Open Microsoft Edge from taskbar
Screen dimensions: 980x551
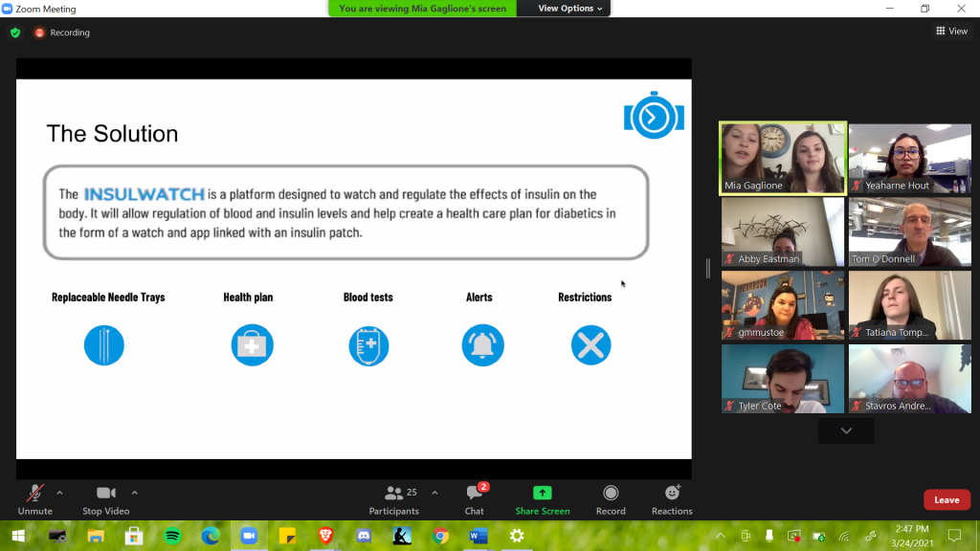pos(211,536)
